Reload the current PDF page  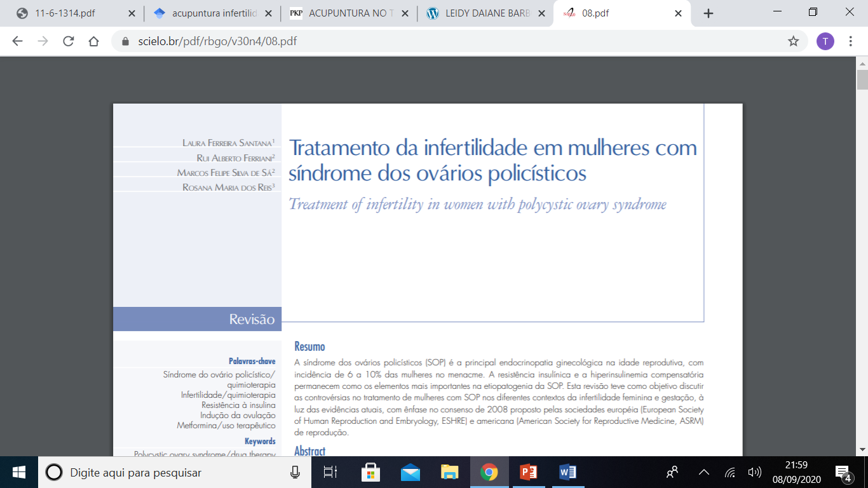pyautogui.click(x=68, y=41)
